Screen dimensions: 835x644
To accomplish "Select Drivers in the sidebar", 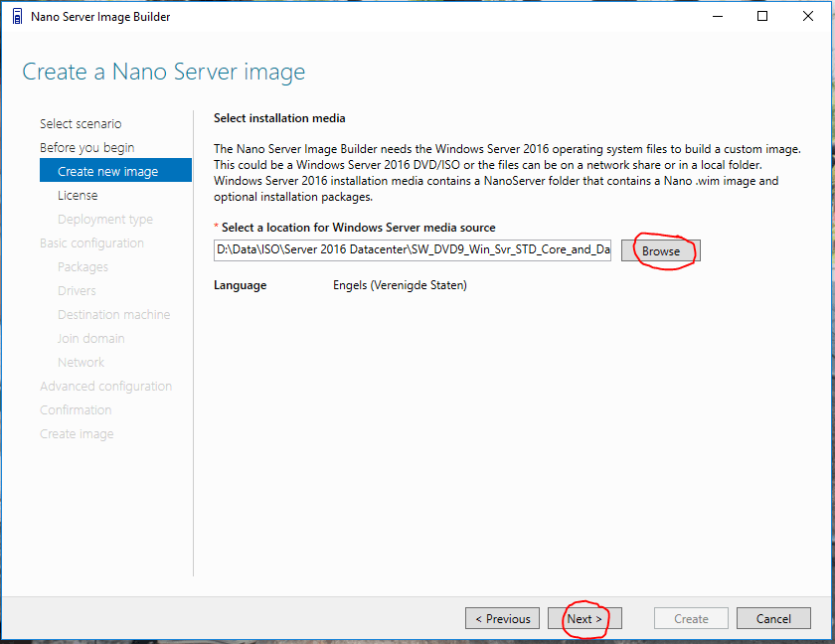I will [x=77, y=290].
